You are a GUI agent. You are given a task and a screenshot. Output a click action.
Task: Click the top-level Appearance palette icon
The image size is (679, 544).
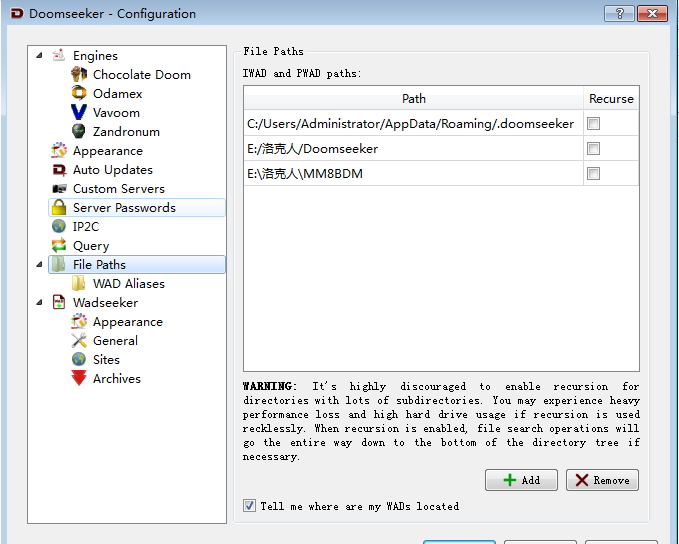58,150
